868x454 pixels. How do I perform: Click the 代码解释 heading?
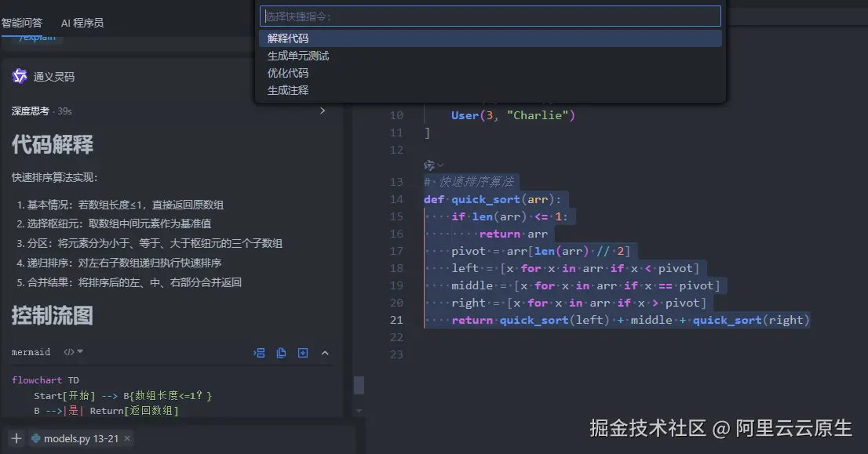click(x=53, y=144)
